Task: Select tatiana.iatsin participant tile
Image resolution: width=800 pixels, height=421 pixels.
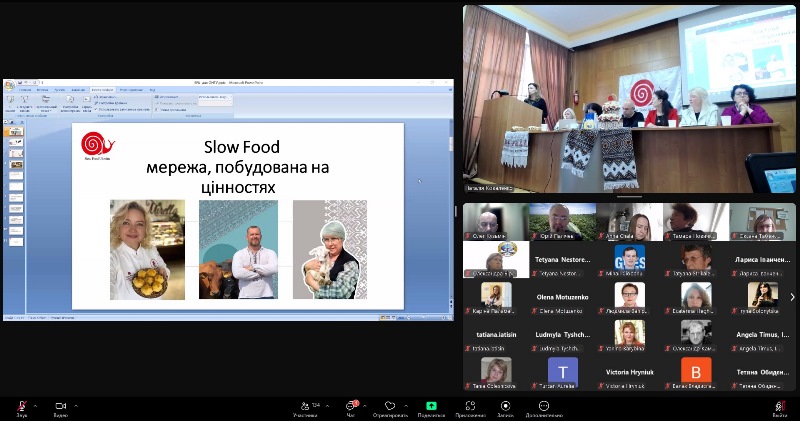Action: [x=496, y=335]
